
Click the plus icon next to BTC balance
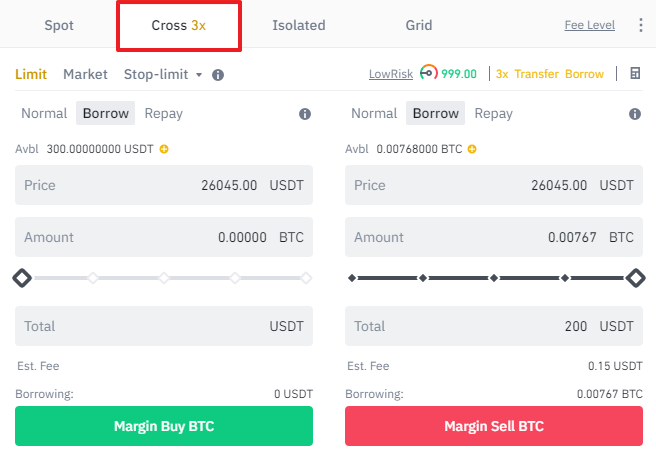coord(472,149)
